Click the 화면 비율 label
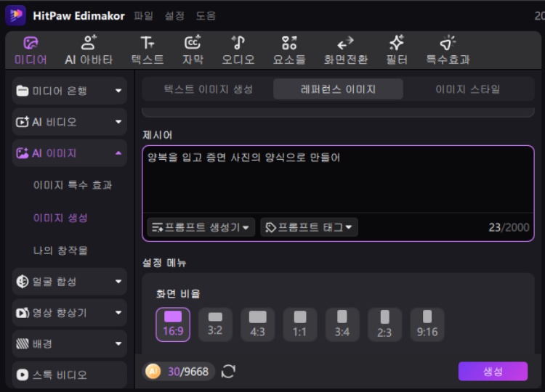 pos(178,294)
